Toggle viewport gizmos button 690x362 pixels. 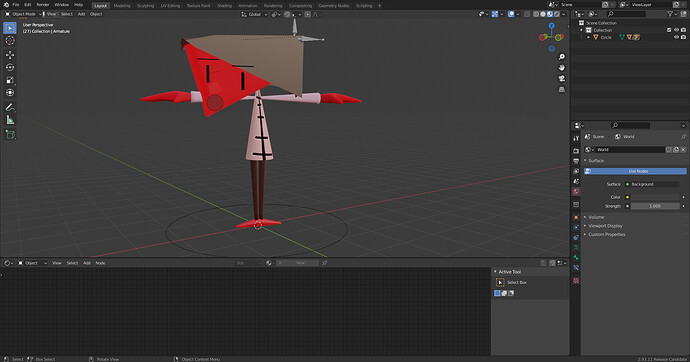click(495, 14)
